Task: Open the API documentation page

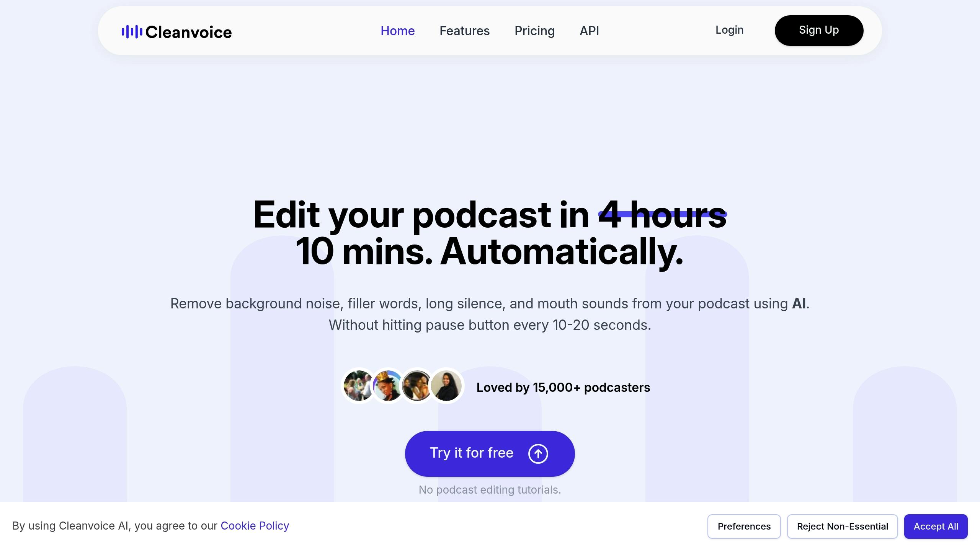Action: (x=589, y=31)
